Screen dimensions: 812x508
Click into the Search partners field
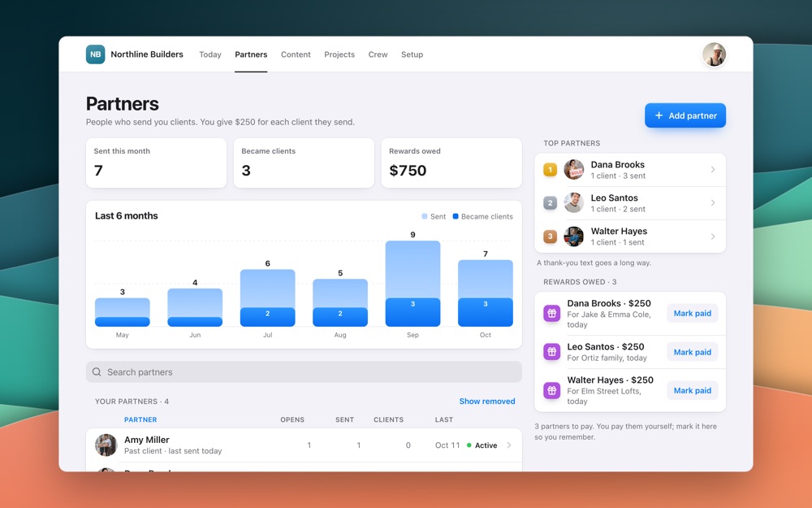click(x=304, y=372)
